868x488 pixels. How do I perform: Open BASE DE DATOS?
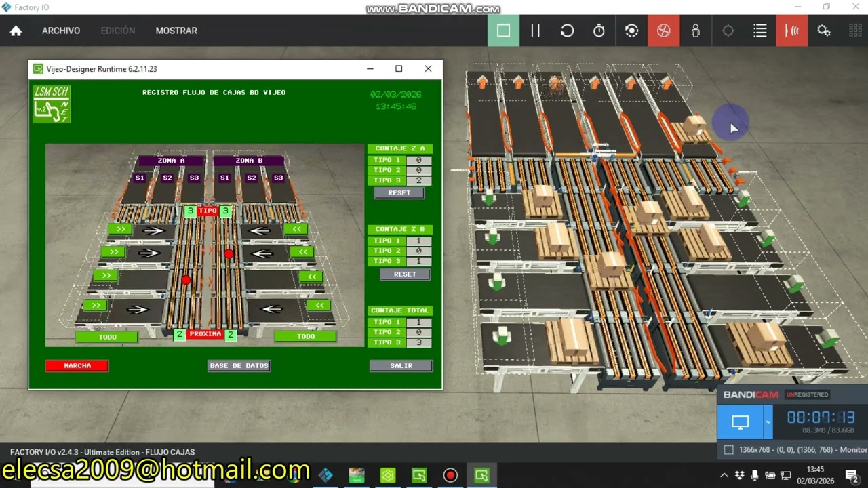point(239,366)
